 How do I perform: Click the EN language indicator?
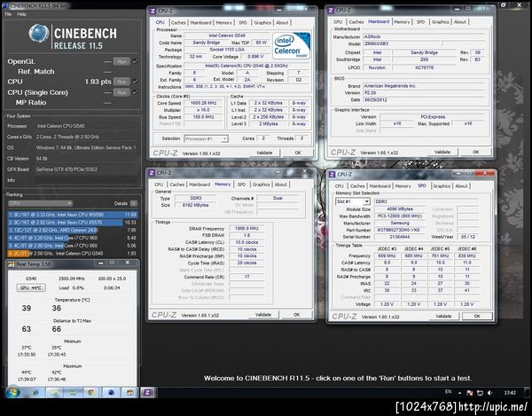tap(448, 392)
